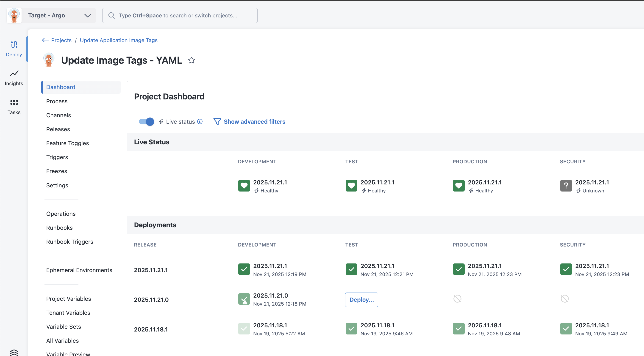The image size is (644, 356).
Task: Open the Deploy section in the sidebar
Action: 14,49
